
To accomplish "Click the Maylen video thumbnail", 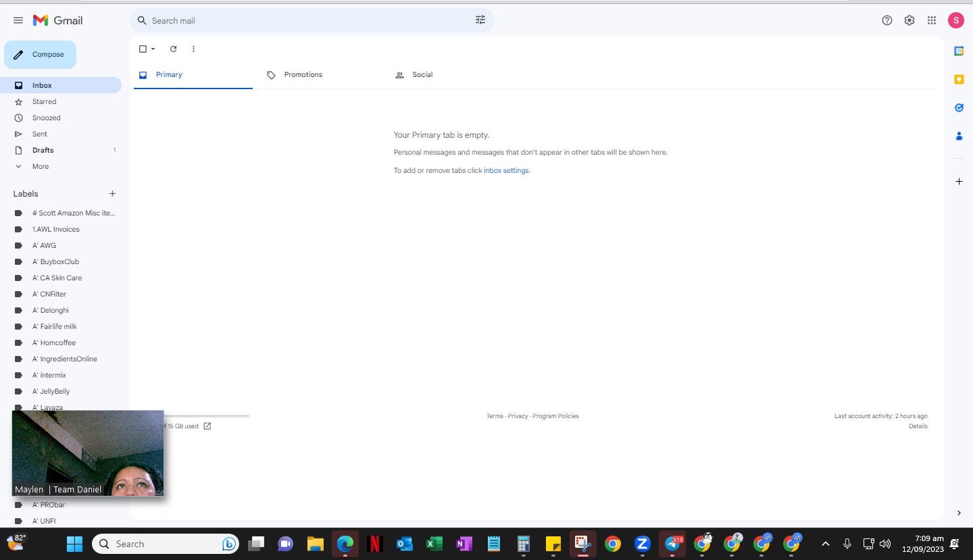I will tap(88, 453).
